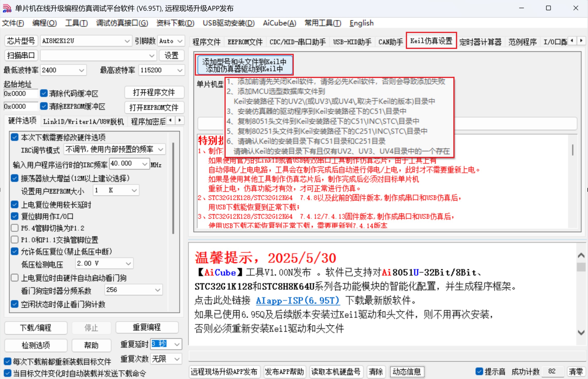Open 编程(O) menu

45,23
